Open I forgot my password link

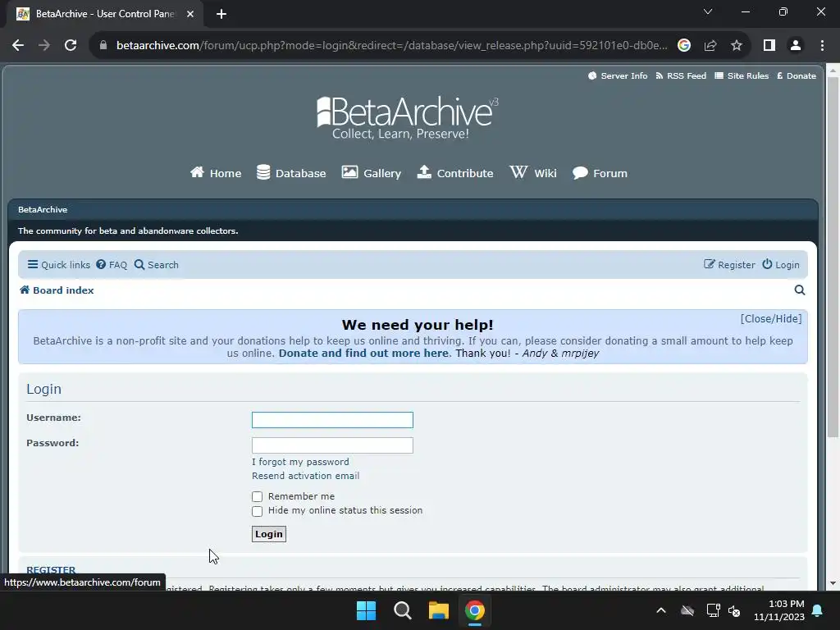pos(300,462)
